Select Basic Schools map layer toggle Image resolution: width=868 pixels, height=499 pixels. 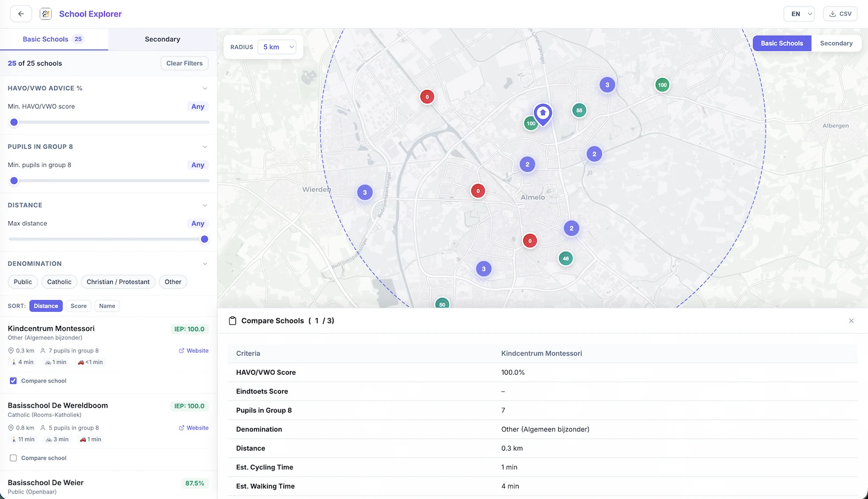[x=782, y=43]
